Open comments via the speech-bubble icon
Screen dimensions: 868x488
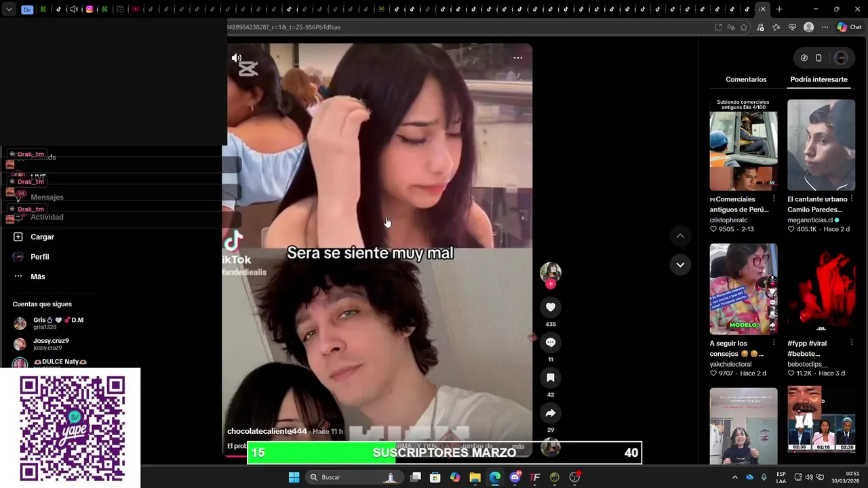pyautogui.click(x=551, y=342)
